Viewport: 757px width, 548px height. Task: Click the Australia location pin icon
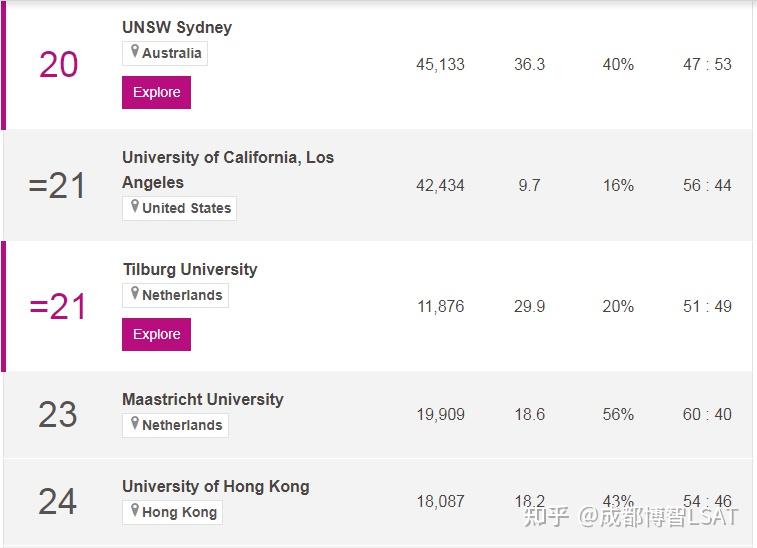(x=134, y=52)
